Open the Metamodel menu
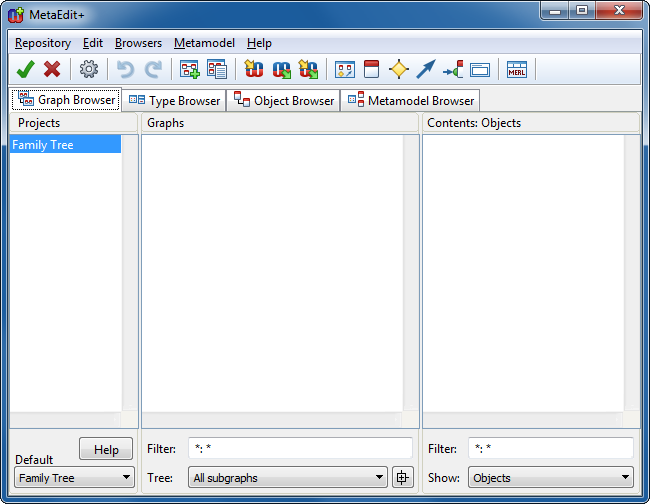 tap(204, 43)
